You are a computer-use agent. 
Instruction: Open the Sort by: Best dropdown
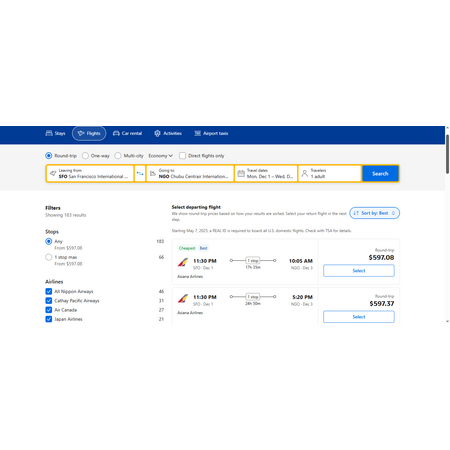pyautogui.click(x=374, y=213)
